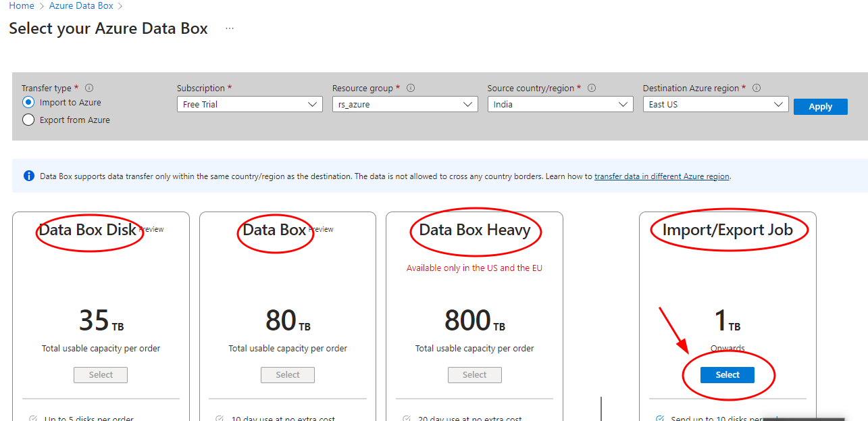Click the Destination Azure region info icon
Viewport: 868px width, 421px height.
[756, 87]
